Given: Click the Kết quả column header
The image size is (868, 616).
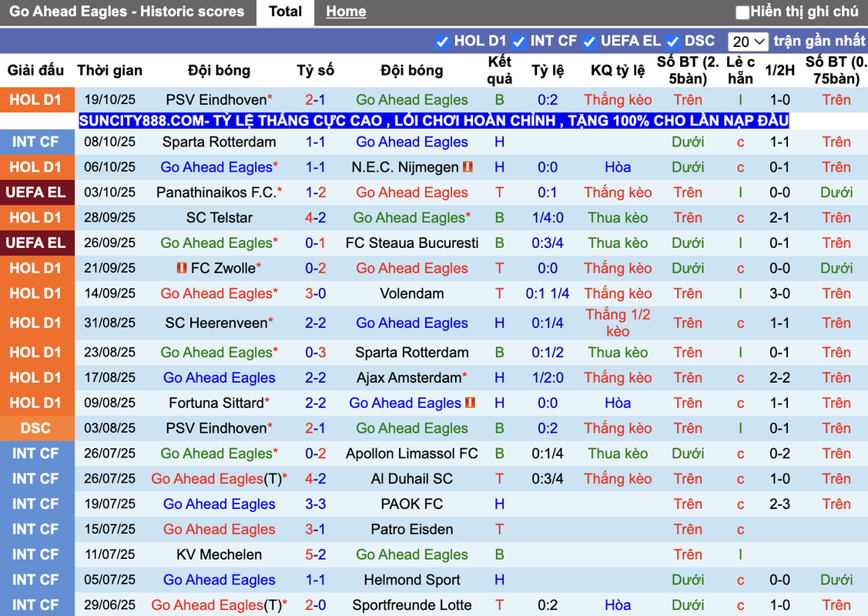Looking at the screenshot, I should pyautogui.click(x=499, y=70).
